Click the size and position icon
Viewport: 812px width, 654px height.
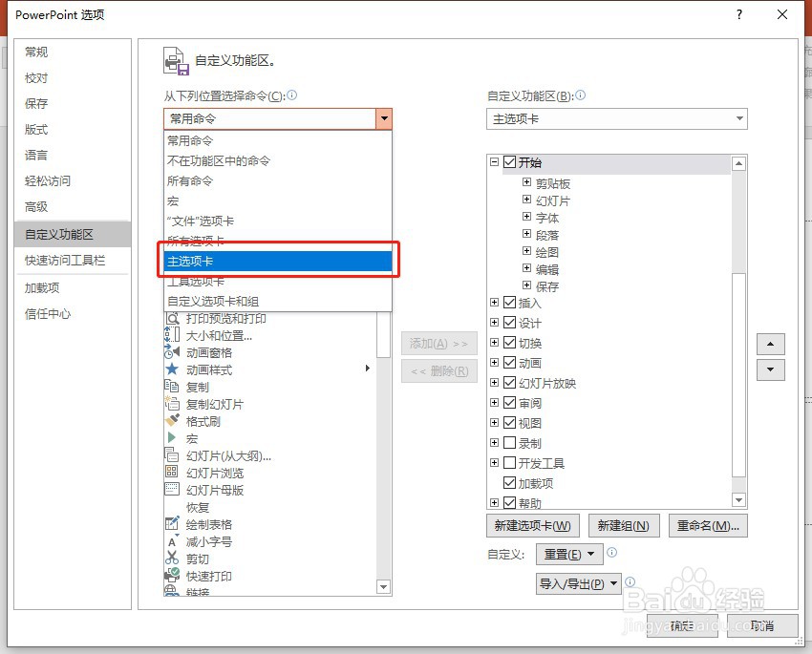(x=171, y=335)
